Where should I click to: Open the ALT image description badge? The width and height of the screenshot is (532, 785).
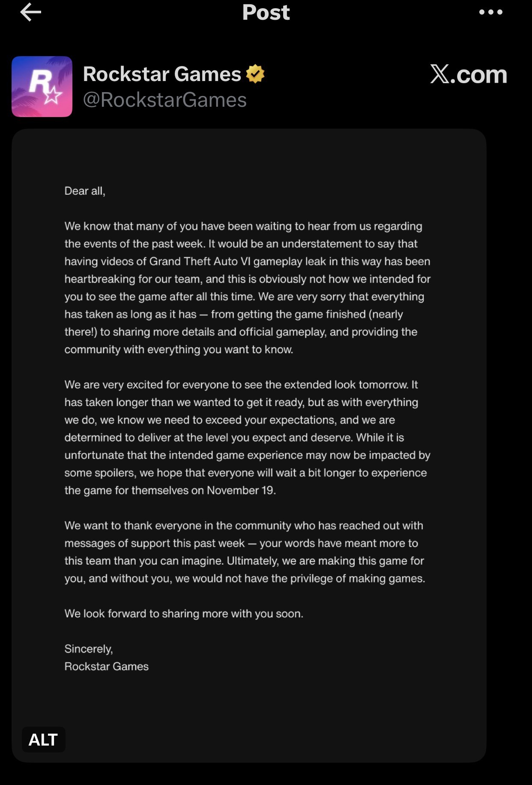pyautogui.click(x=43, y=740)
